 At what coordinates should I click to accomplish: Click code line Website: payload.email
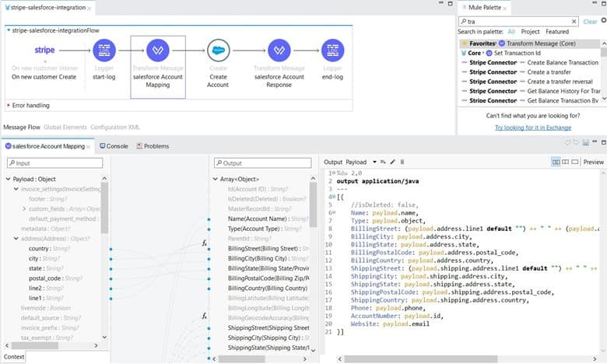390,324
